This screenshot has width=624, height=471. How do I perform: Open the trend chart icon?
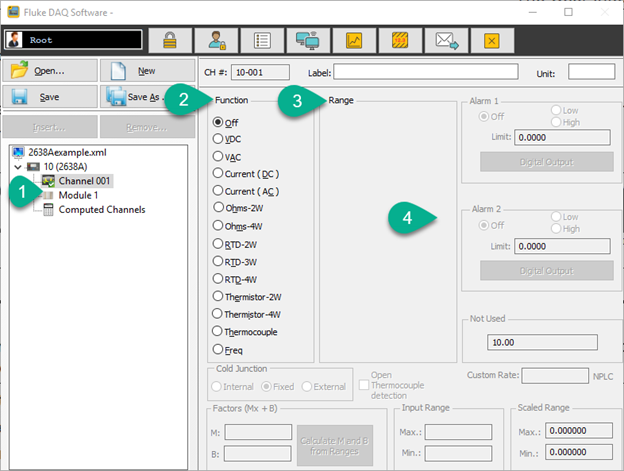pos(354,40)
